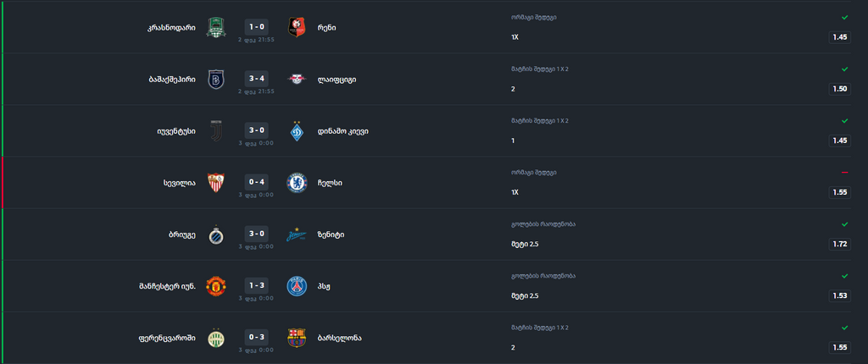Click the Manchester United crest
This screenshot has height=364, width=868.
[216, 286]
